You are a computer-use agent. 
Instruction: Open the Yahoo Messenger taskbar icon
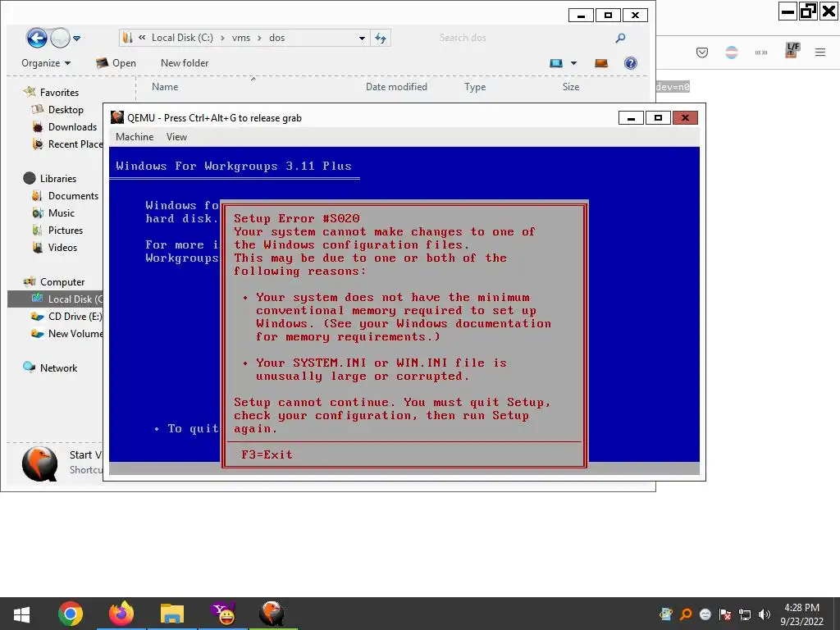tap(223, 614)
